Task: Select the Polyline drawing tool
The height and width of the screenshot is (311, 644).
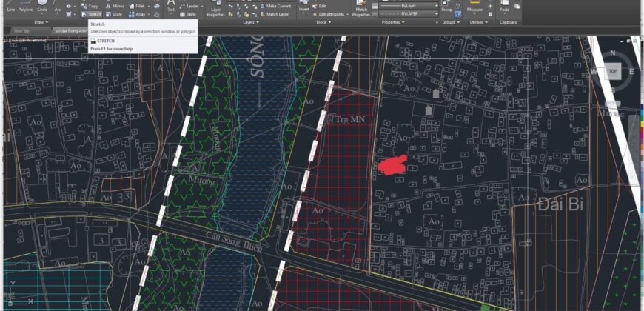Action: (x=26, y=7)
